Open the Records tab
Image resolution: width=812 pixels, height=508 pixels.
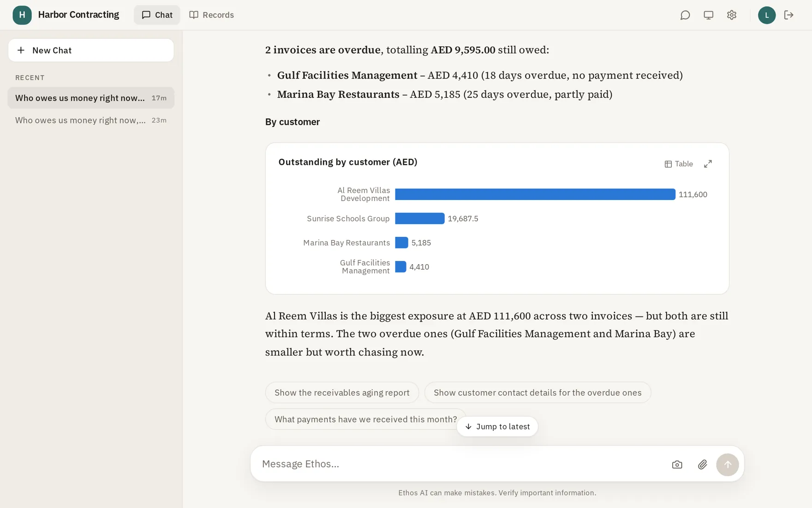[212, 15]
